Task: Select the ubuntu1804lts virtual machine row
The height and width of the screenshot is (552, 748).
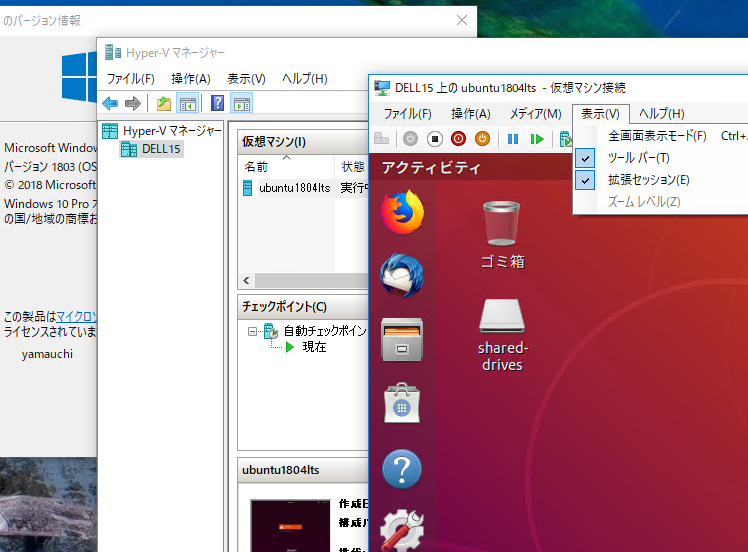Action: pos(304,188)
